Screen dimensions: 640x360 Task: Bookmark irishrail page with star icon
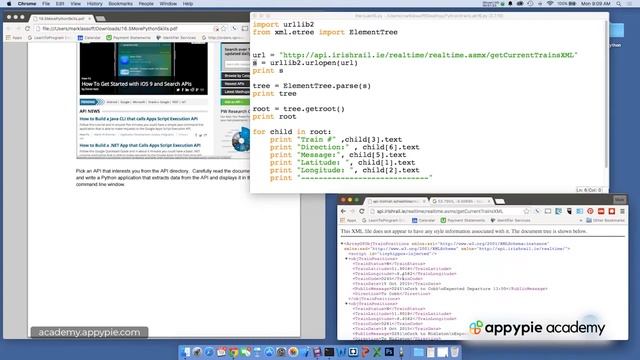pos(527,211)
